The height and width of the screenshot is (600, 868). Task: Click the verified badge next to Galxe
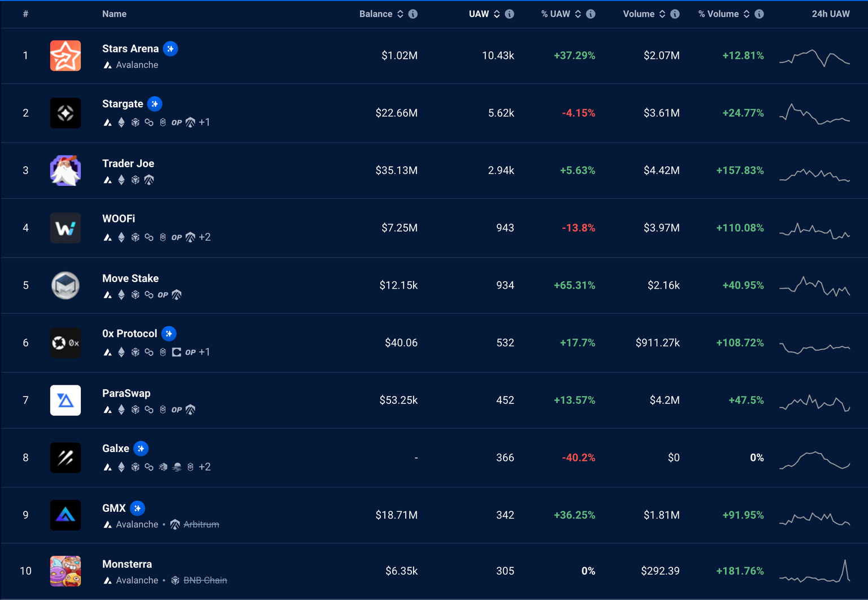click(141, 448)
